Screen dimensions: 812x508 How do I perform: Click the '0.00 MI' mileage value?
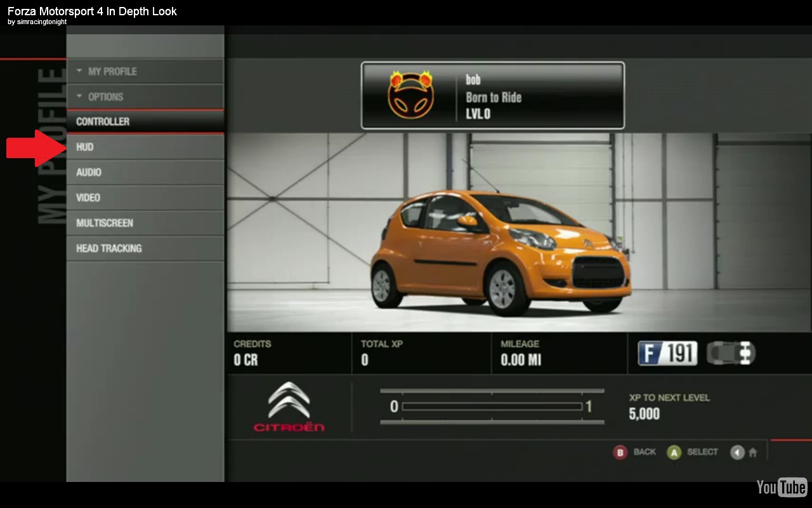[521, 360]
